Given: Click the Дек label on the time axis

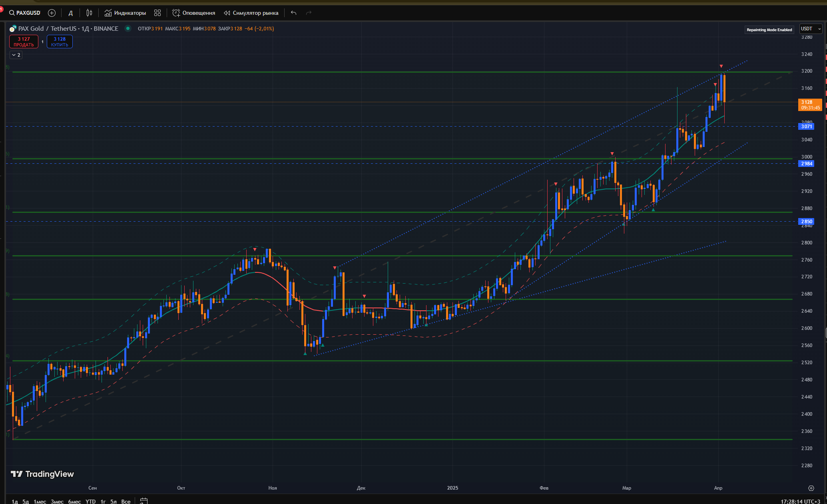Looking at the screenshot, I should tap(361, 488).
